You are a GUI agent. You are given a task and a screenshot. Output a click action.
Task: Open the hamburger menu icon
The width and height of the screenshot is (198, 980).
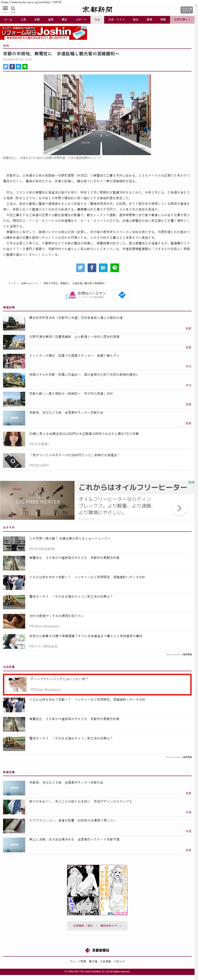point(5,8)
